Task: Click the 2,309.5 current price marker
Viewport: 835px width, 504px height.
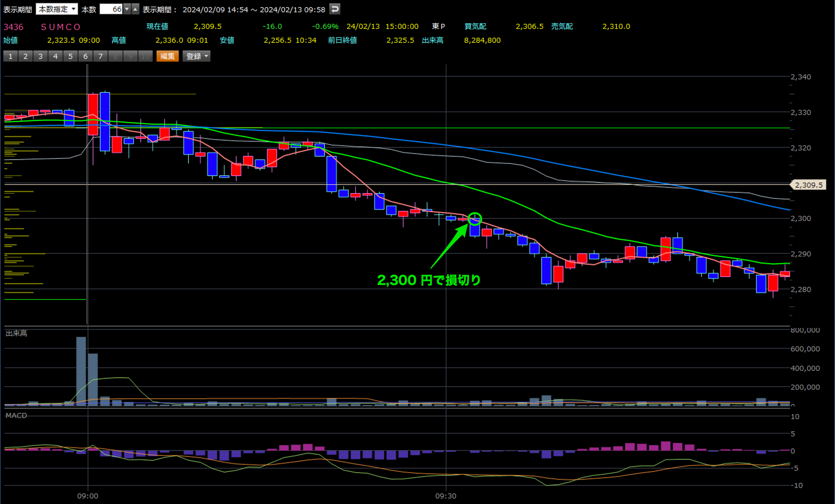Action: [808, 185]
